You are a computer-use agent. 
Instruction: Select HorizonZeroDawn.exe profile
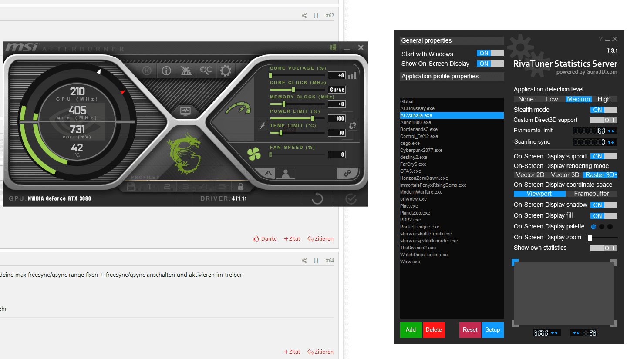point(452,178)
